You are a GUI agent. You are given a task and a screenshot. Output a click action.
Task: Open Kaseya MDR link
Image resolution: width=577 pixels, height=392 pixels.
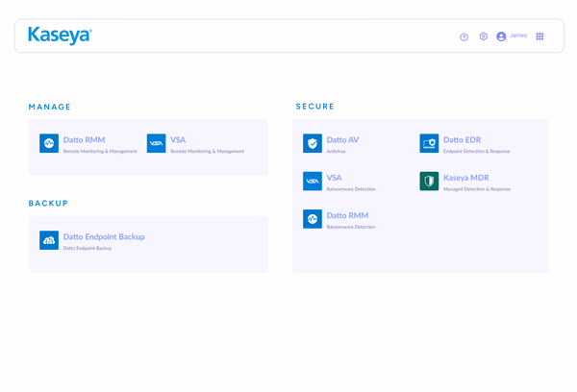pyautogui.click(x=466, y=178)
